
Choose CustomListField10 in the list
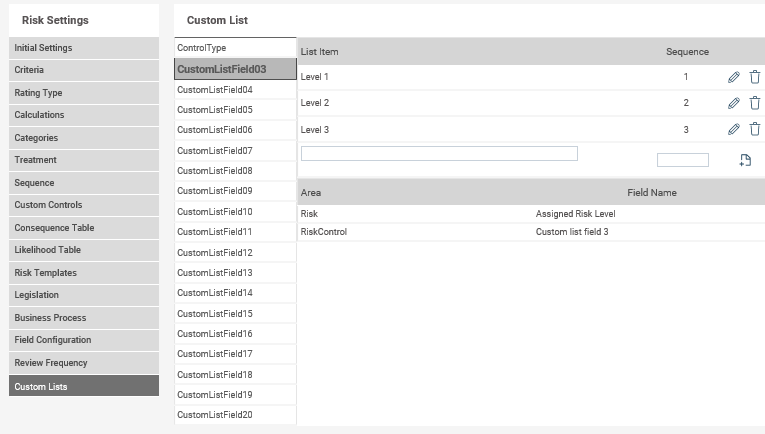(235, 212)
